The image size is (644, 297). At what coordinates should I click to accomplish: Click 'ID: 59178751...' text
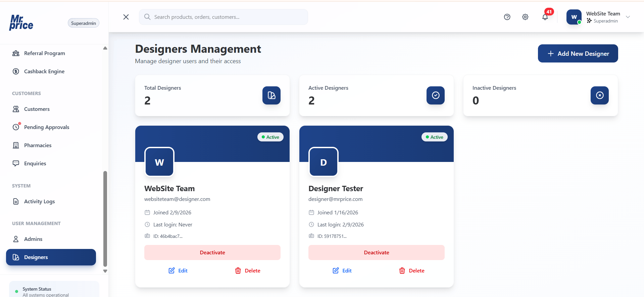tap(332, 236)
